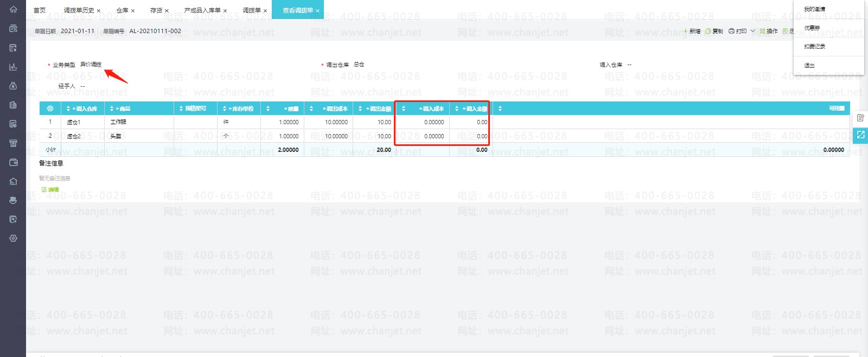Open the money bag icon in the sidebar

13,86
